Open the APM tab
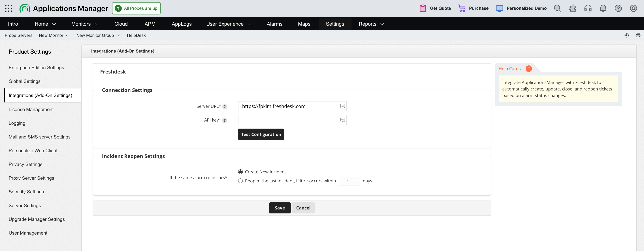Image resolution: width=644 pixels, height=251 pixels. point(150,24)
